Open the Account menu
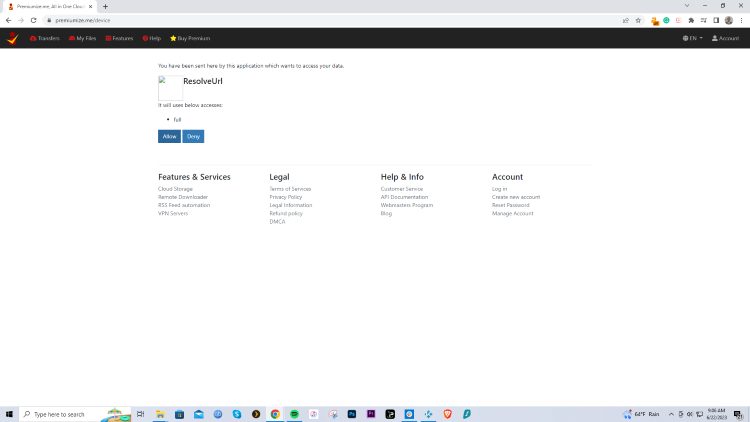 click(725, 38)
